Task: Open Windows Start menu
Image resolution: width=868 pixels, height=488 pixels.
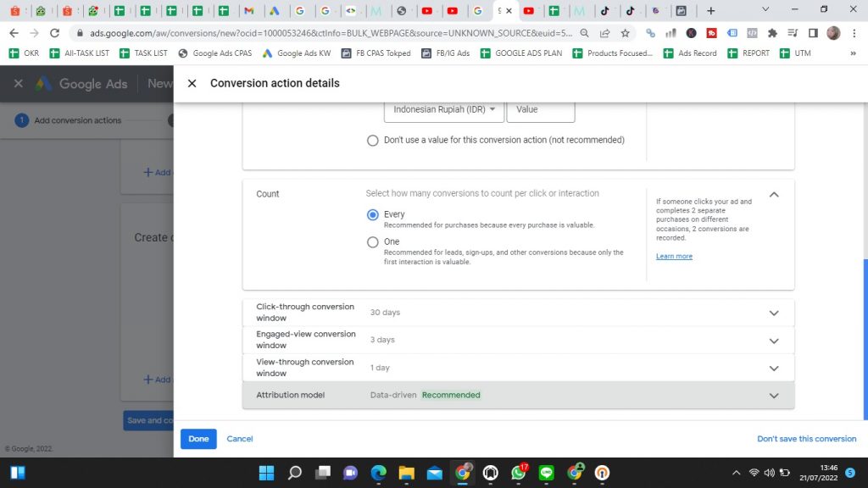Action: 18,473
